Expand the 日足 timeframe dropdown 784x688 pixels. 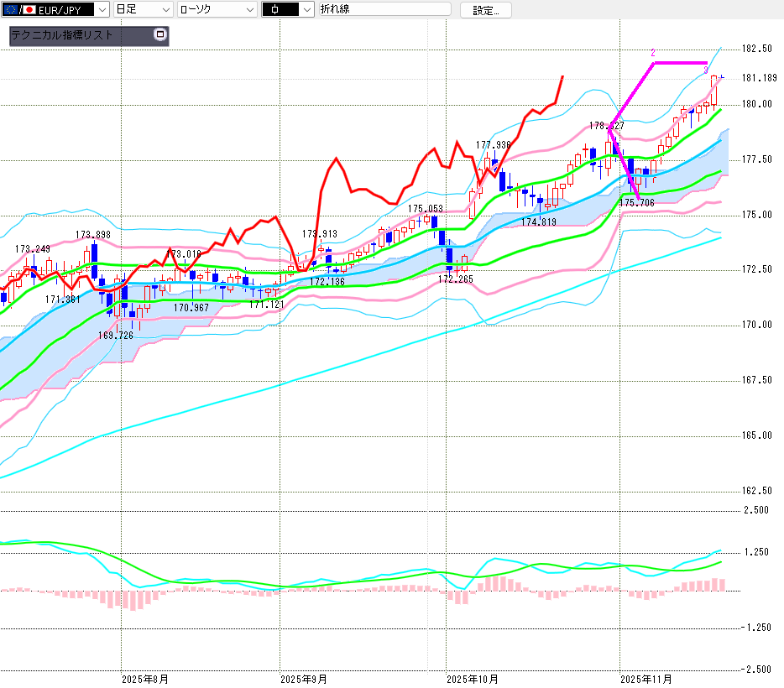pyautogui.click(x=165, y=9)
